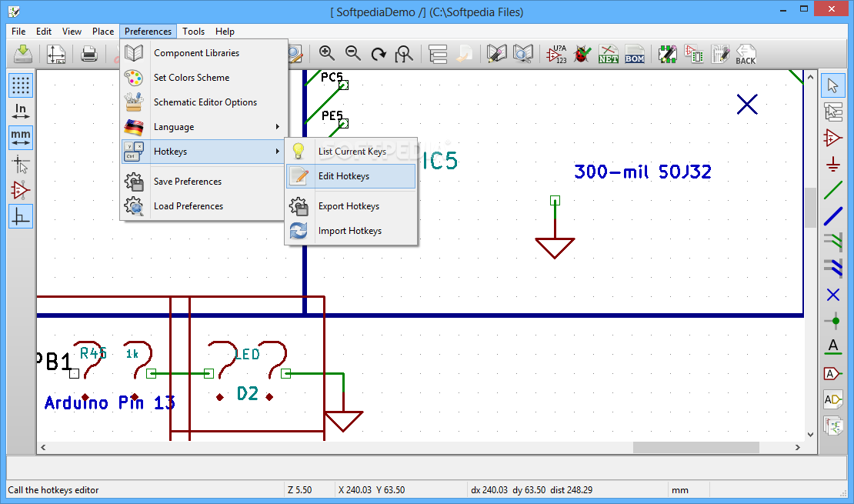Select the Place net label A tool
This screenshot has height=504, width=854.
(x=832, y=347)
